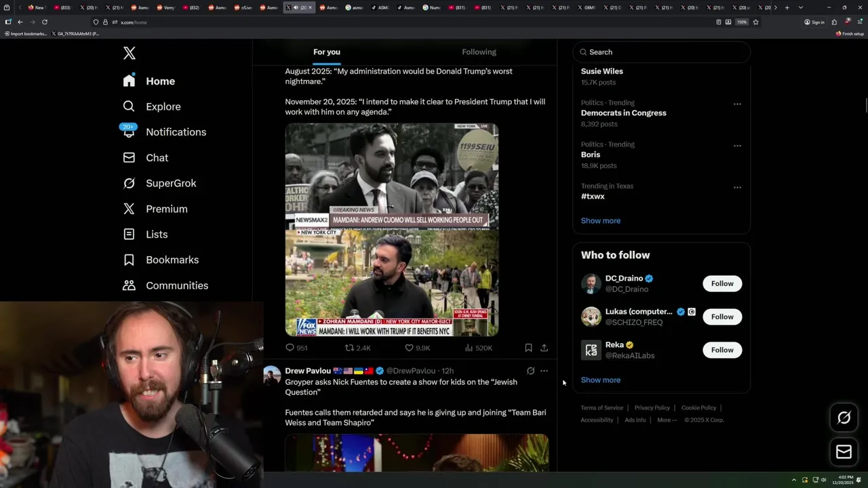Go to Home in the sidebar
Viewport: 868px width, 488px height.
(x=149, y=81)
